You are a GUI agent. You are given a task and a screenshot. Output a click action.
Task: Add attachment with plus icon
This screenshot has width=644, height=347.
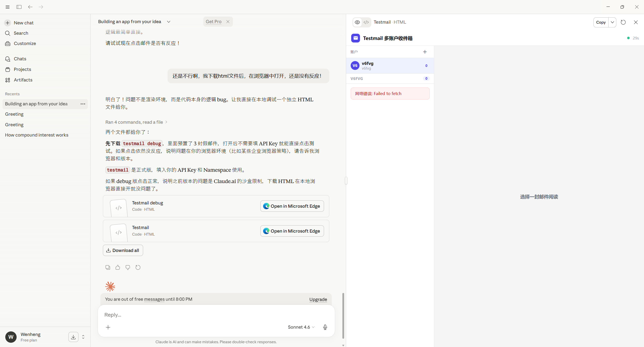108,327
